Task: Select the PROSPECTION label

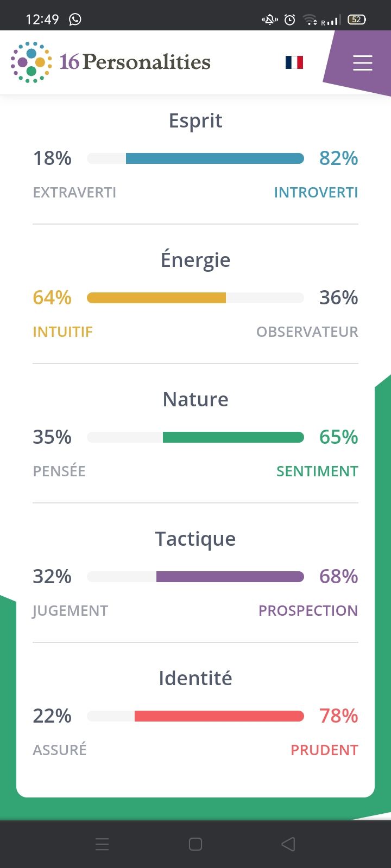Action: [x=308, y=611]
